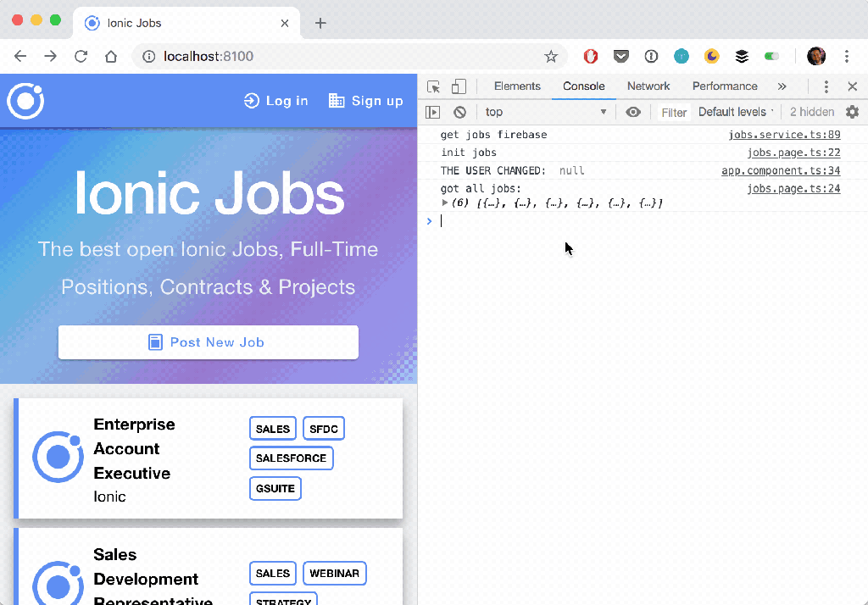Open DevTools customize menu
Viewport: 868px width, 605px height.
click(826, 86)
